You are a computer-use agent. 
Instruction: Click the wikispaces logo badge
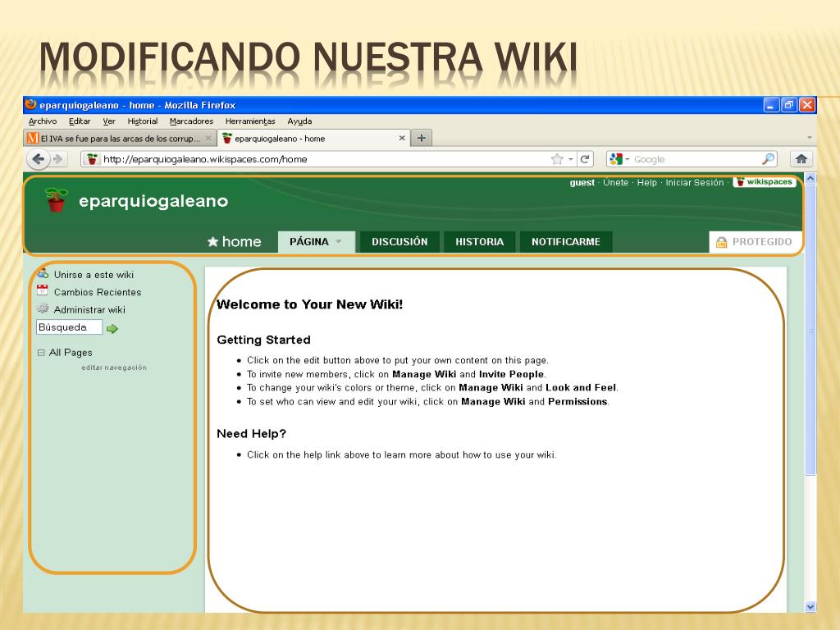(x=765, y=182)
